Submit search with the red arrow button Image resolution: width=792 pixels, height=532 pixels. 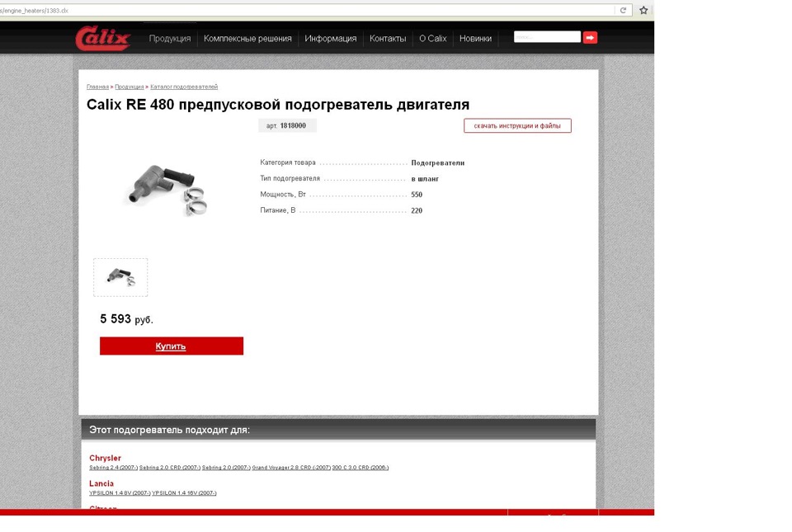590,37
